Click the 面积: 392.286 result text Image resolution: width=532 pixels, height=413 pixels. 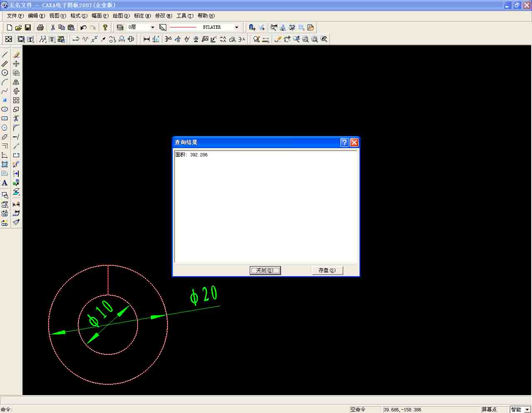[191, 155]
